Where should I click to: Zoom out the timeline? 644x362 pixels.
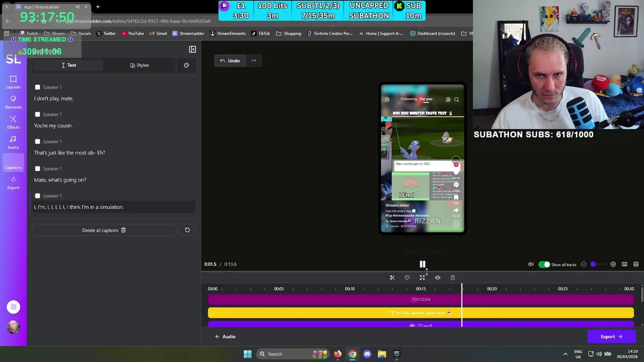coord(583,264)
